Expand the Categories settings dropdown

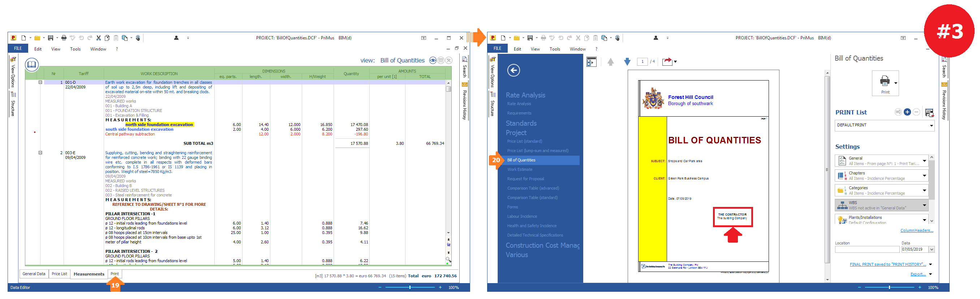coord(924,191)
